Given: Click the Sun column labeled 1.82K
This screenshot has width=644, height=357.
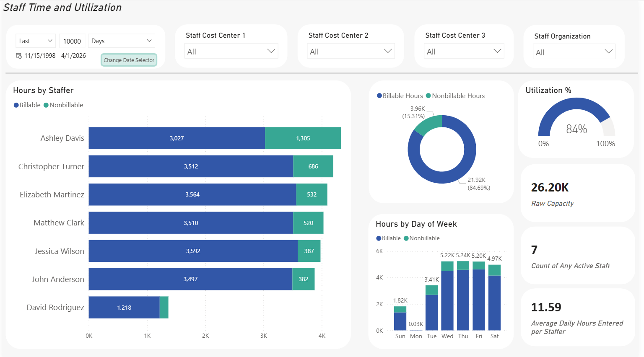Looking at the screenshot, I should pyautogui.click(x=400, y=318).
